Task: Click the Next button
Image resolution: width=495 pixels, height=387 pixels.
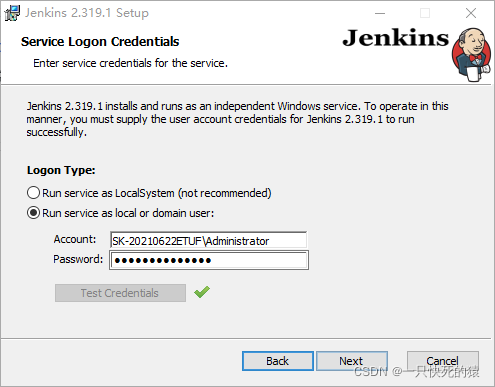Action: [351, 361]
